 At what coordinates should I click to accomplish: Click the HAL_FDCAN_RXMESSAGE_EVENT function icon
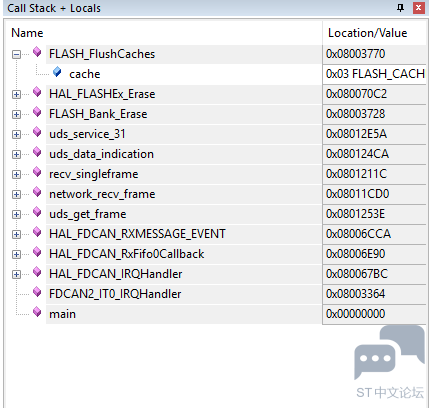(x=37, y=232)
